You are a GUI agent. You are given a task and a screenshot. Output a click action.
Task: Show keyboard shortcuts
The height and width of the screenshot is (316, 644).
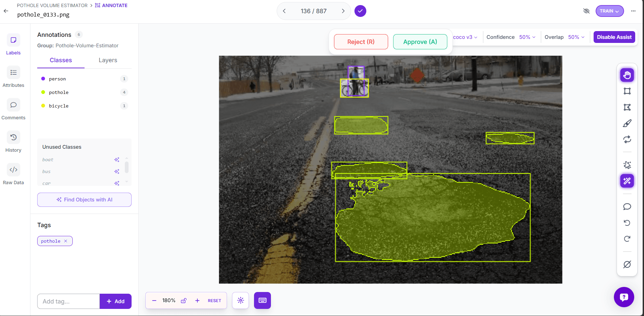pos(262,300)
